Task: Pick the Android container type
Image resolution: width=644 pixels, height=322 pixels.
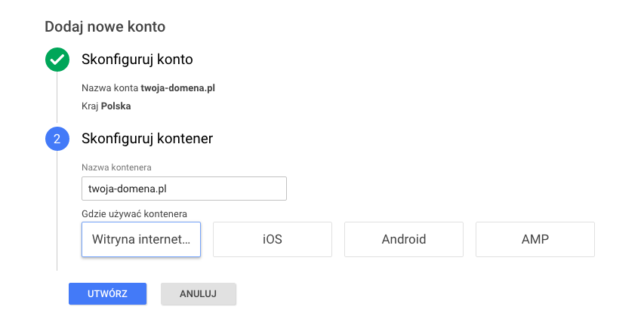Action: pyautogui.click(x=404, y=240)
